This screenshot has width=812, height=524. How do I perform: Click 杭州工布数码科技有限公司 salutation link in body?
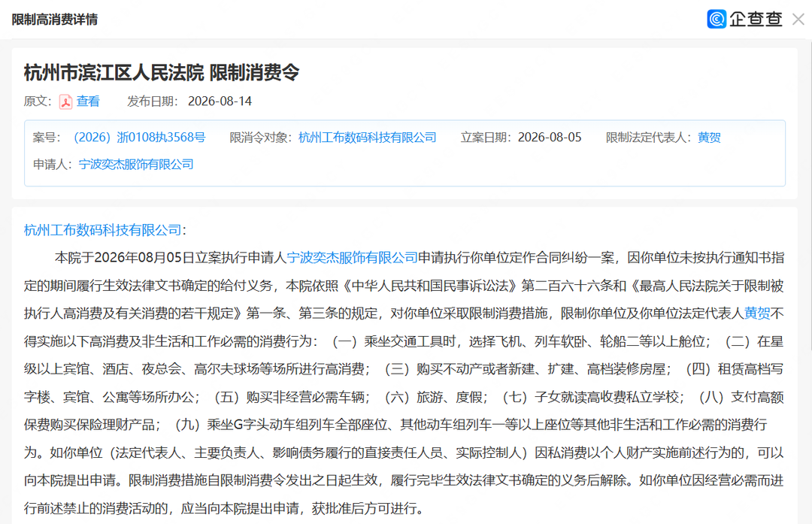(102, 230)
